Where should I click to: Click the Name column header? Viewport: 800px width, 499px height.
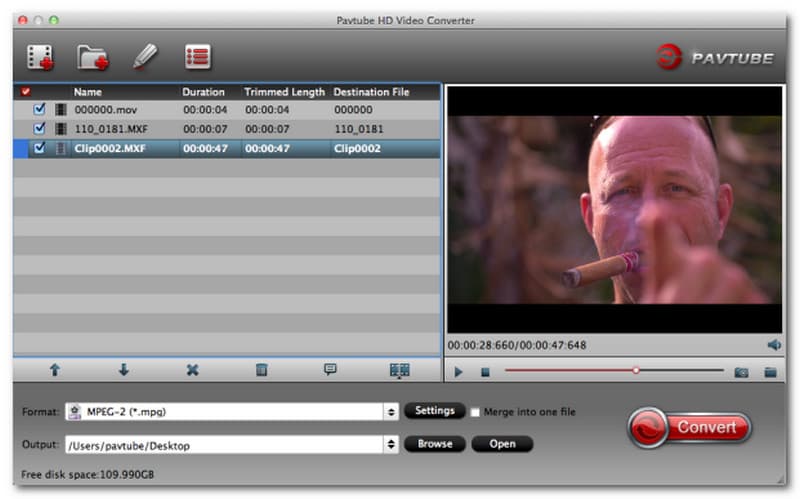[88, 92]
